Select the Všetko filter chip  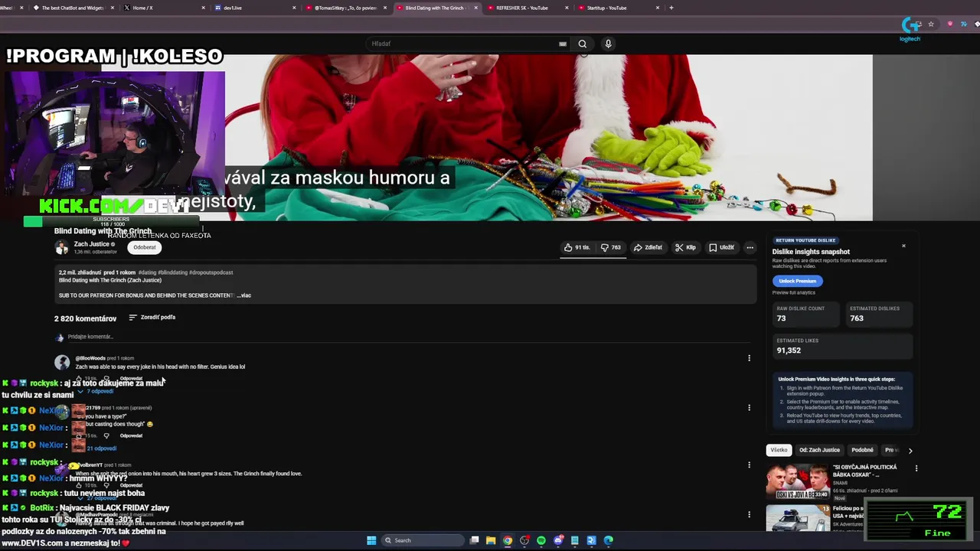[x=779, y=450]
